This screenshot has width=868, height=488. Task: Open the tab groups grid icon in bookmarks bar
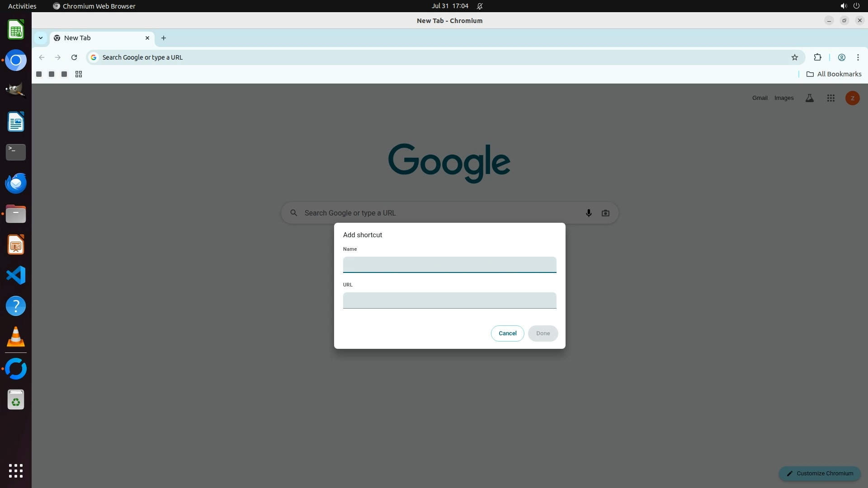coord(78,74)
